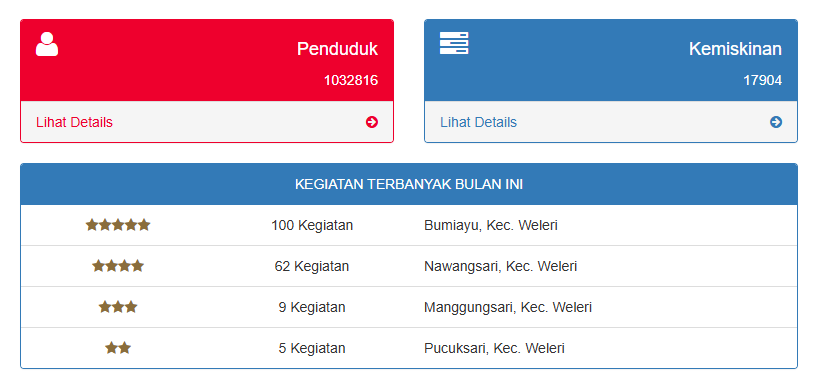
Task: Select Pucuksari, Kec. Weleri row
Action: 409,348
